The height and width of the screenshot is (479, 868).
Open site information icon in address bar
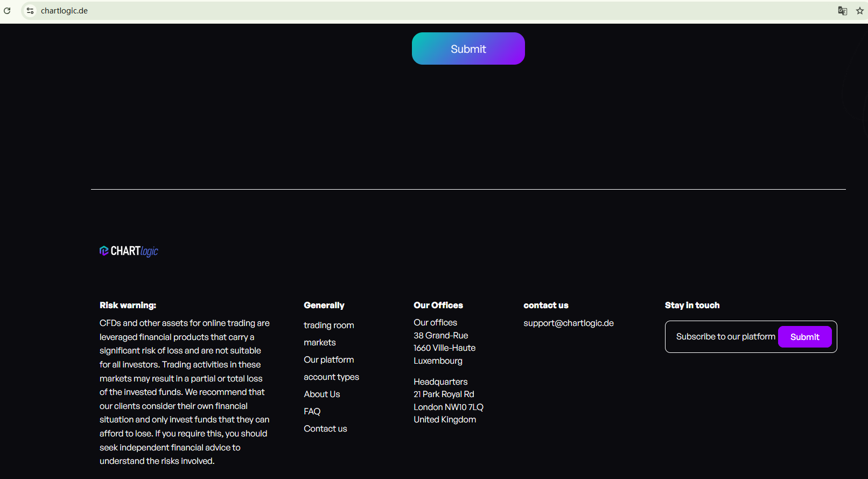click(x=30, y=11)
